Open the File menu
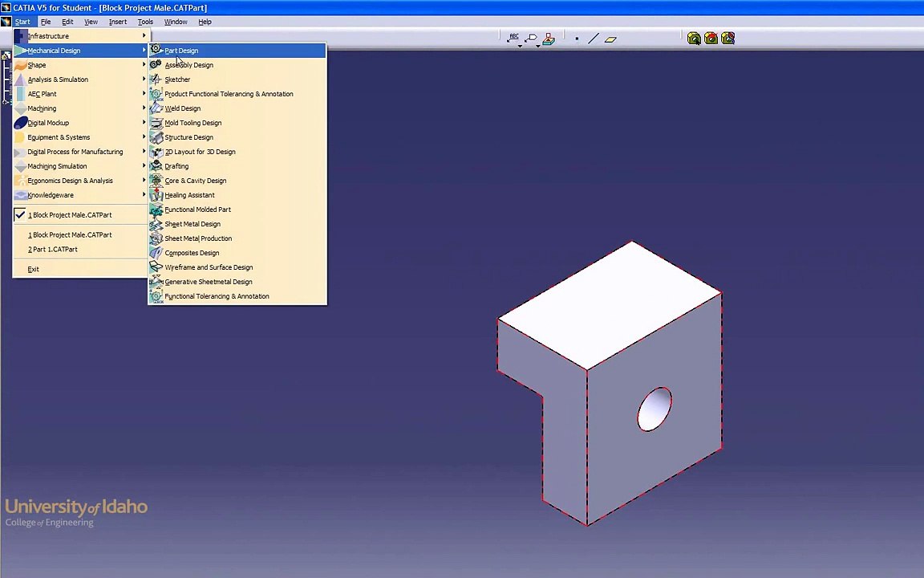This screenshot has width=924, height=578. pos(46,22)
